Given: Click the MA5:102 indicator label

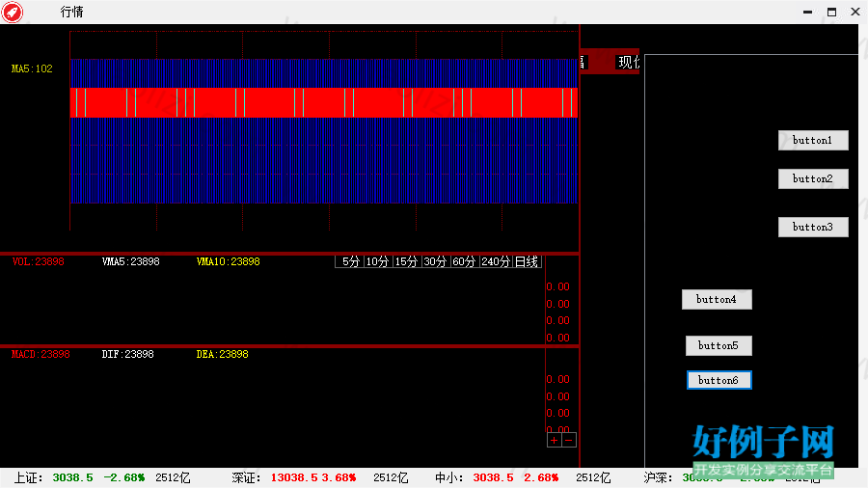Looking at the screenshot, I should [x=32, y=68].
